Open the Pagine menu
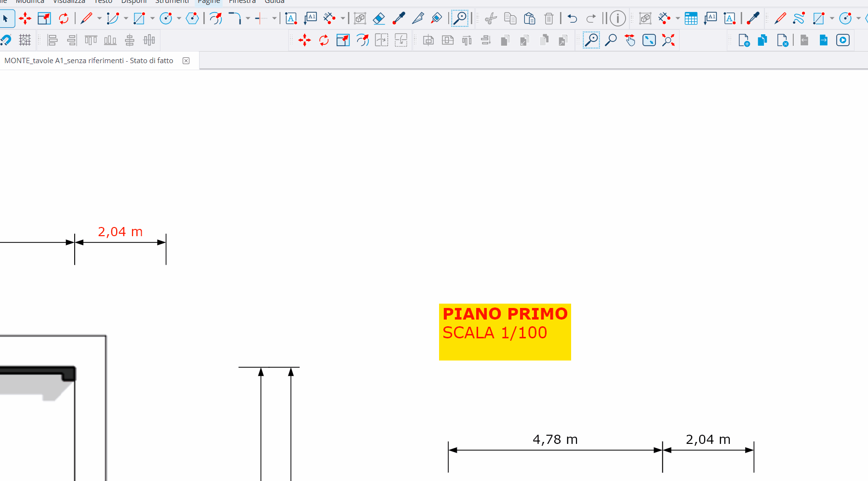Image resolution: width=868 pixels, height=481 pixels. pyautogui.click(x=209, y=2)
